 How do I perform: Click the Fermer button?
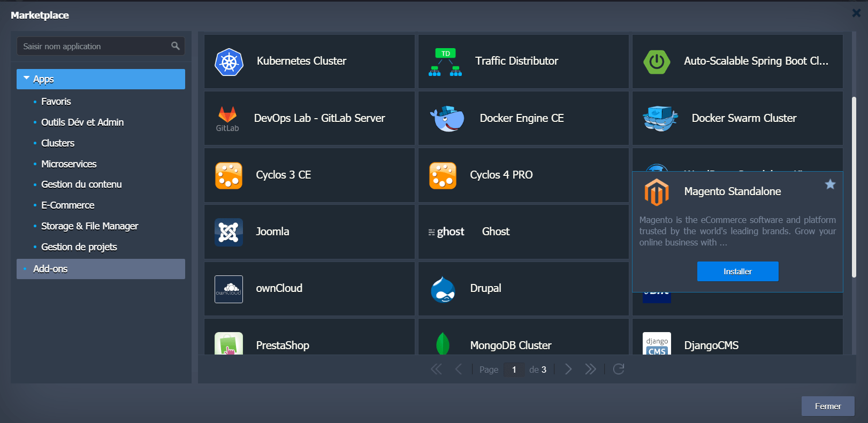pos(828,406)
